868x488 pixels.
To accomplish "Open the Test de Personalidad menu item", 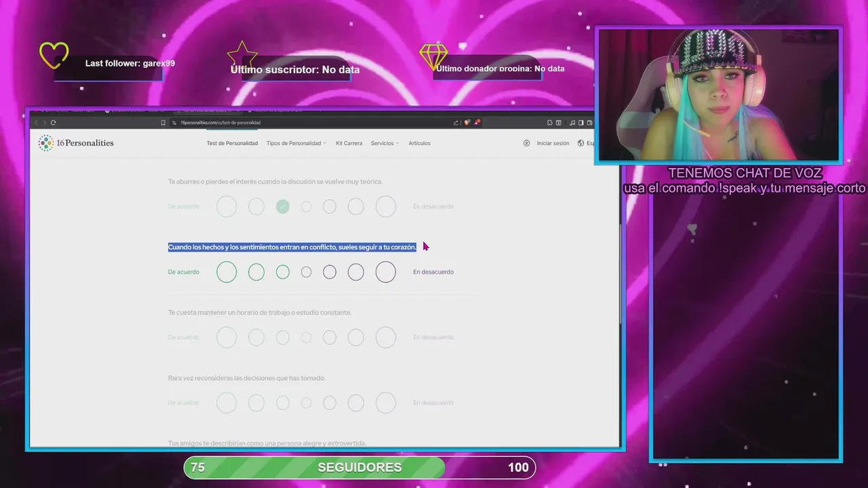I will [232, 143].
